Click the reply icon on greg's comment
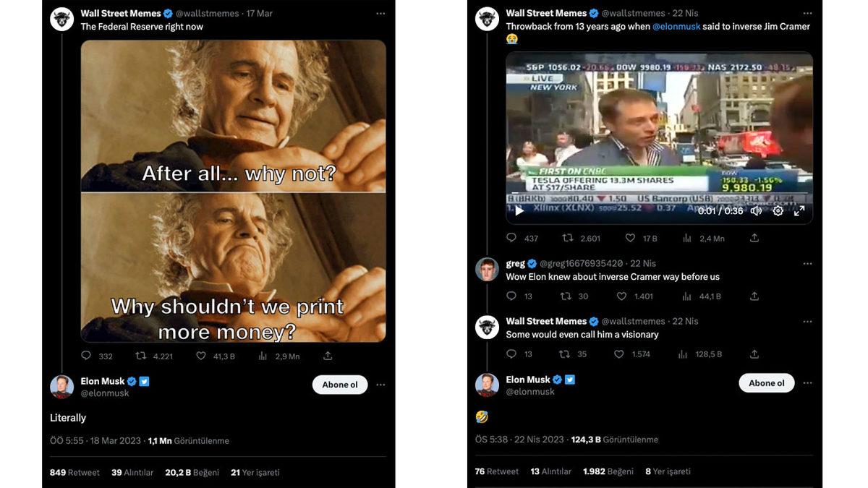868x488 pixels. click(510, 295)
